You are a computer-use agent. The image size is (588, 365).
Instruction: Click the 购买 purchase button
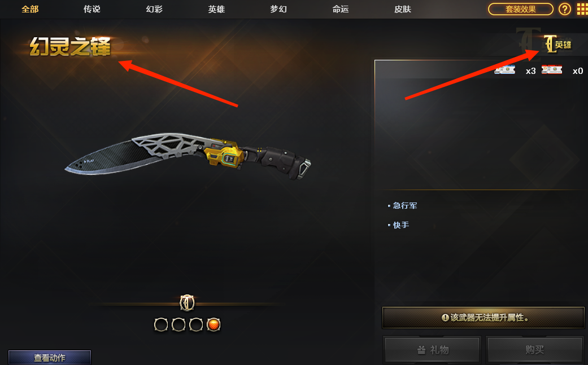[x=535, y=350]
